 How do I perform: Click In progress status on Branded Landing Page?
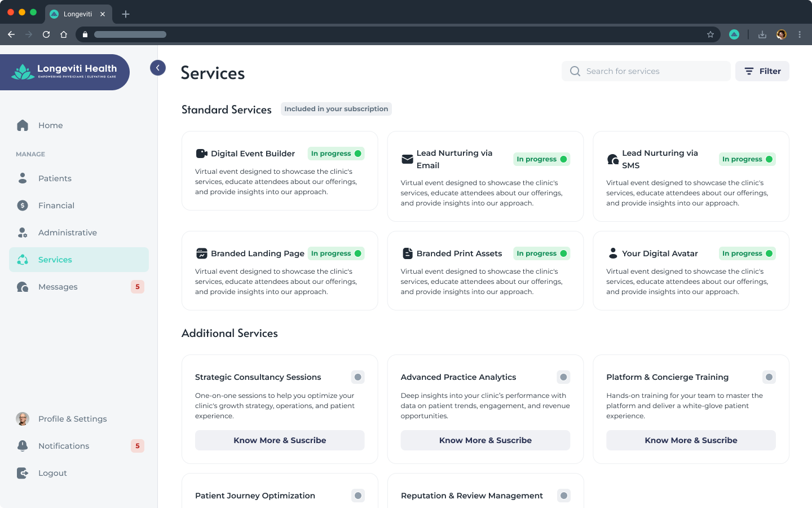tap(336, 253)
